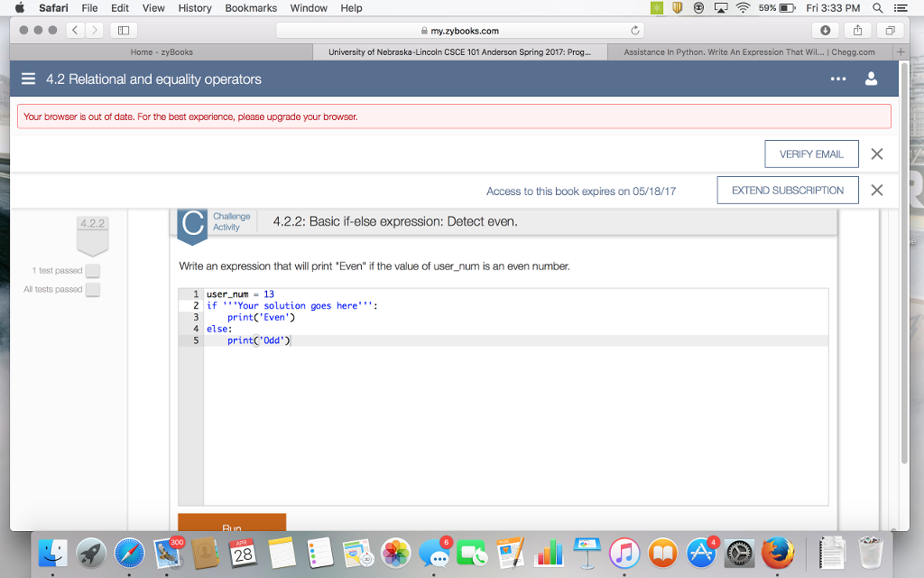Go back with Safari's back arrow

coord(75,30)
